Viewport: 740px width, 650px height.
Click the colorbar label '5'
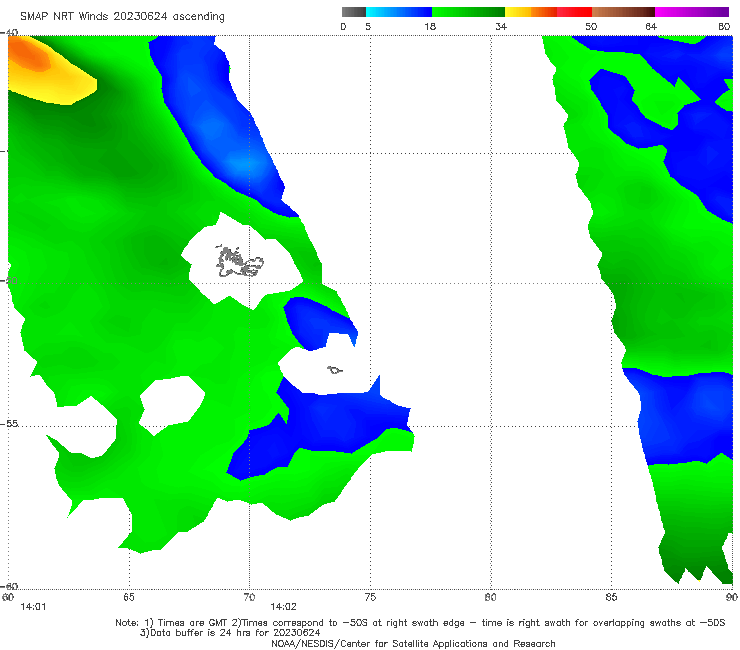pyautogui.click(x=368, y=26)
